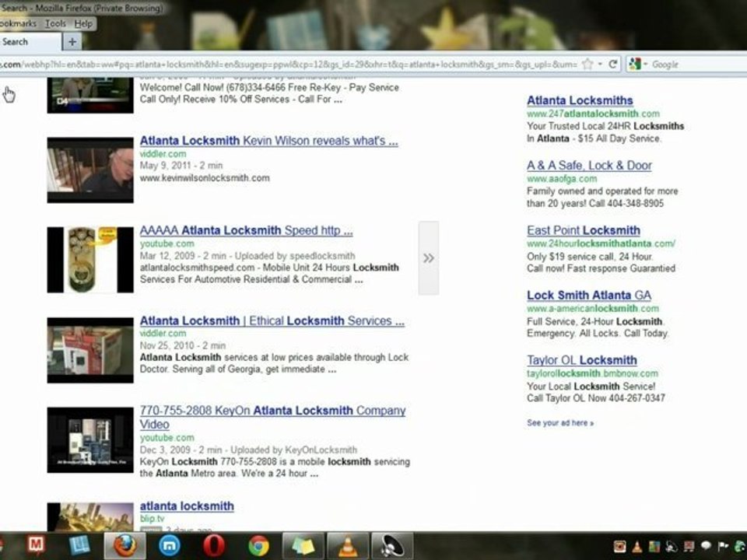Open a new tab with the plus button
The image size is (747, 560).
coord(72,42)
